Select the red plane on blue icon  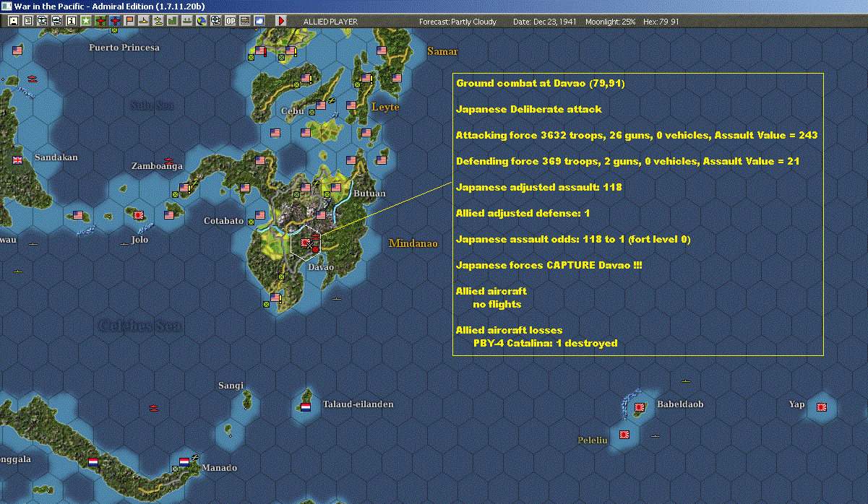(x=116, y=21)
